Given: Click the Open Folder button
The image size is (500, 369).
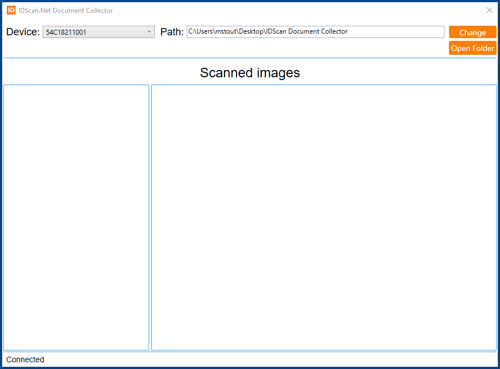Looking at the screenshot, I should (x=472, y=48).
